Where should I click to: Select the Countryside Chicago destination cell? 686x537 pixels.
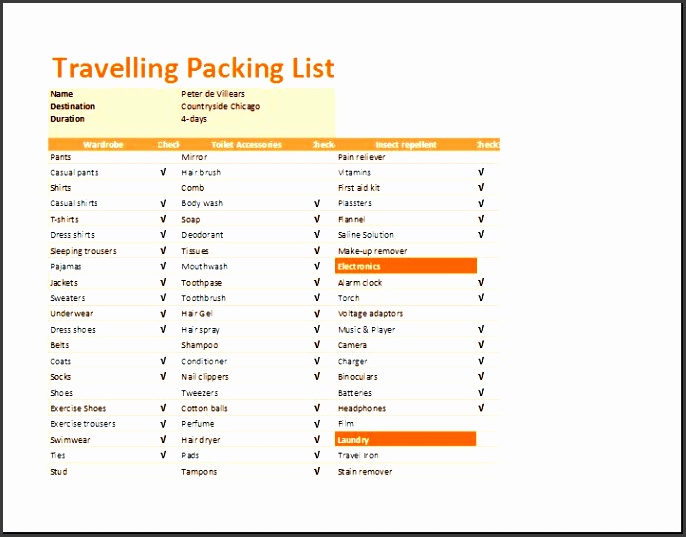[220, 106]
